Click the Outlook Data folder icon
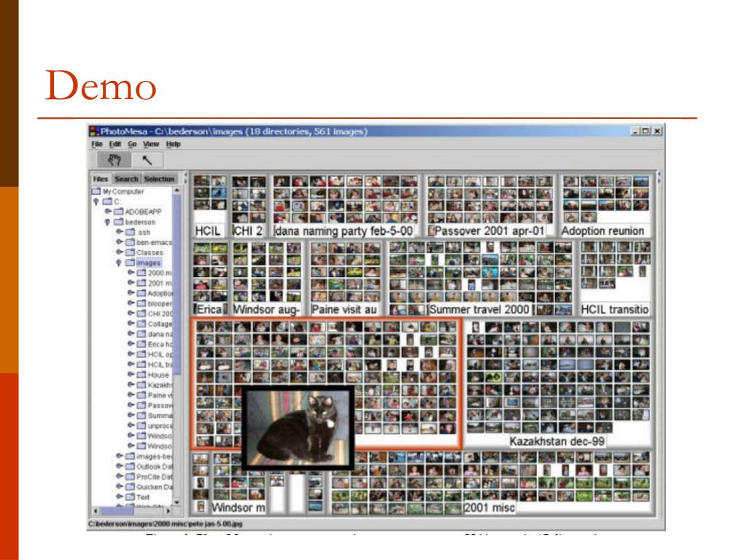The height and width of the screenshot is (560, 747). click(130, 467)
